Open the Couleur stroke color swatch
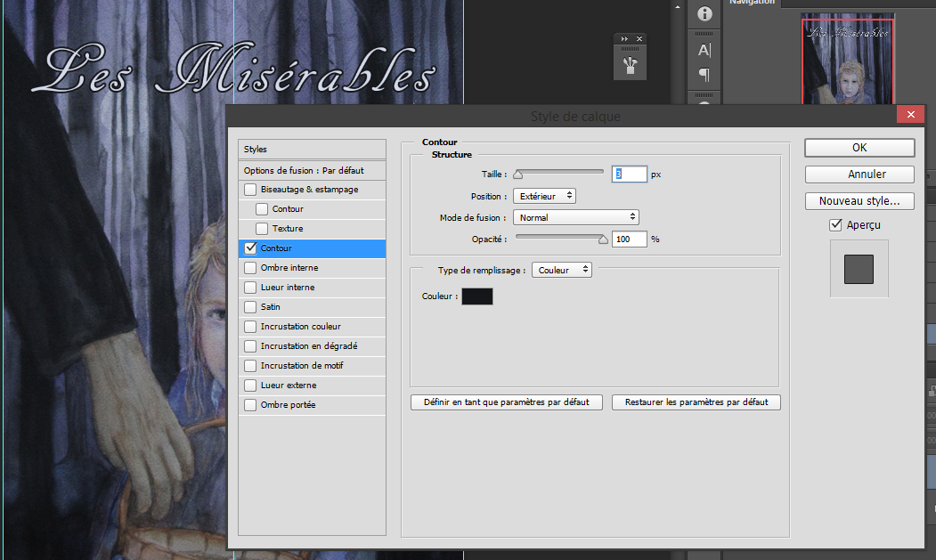Screen dimensions: 936x560 (476, 296)
